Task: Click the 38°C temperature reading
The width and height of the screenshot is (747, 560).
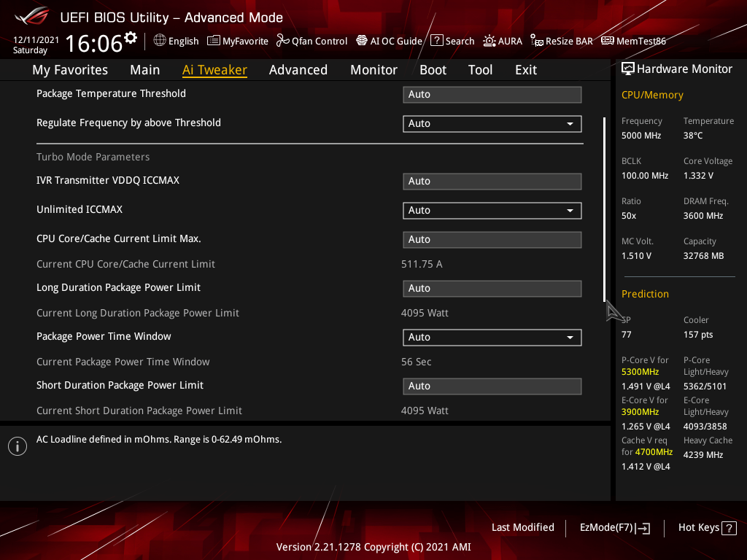Action: (693, 136)
